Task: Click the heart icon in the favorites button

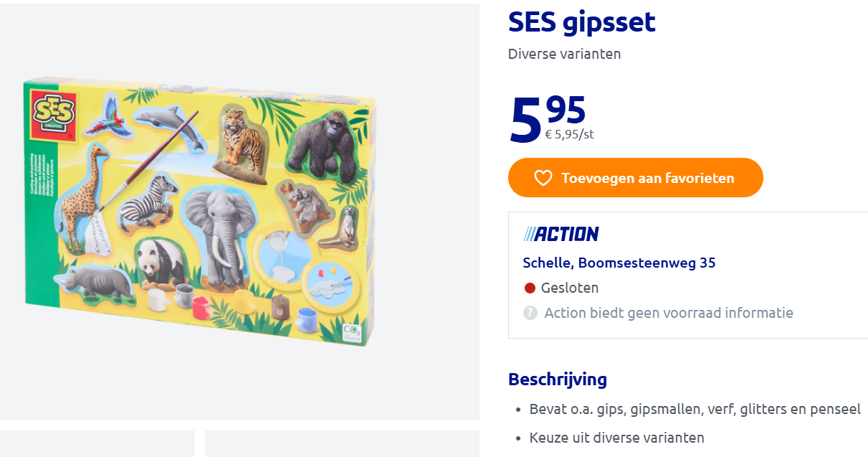Action: (544, 177)
